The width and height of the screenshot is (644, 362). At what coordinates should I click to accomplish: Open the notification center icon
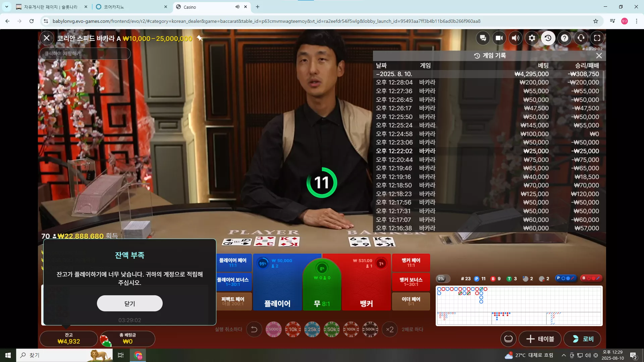click(634, 355)
